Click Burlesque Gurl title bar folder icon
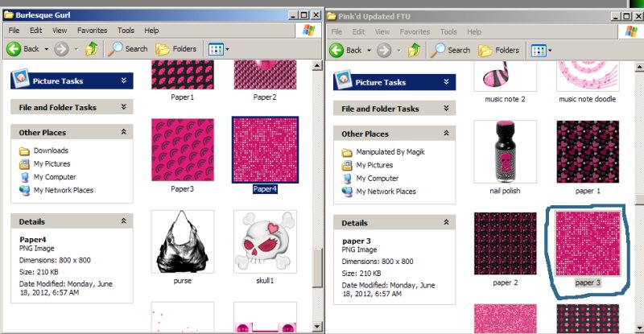 pyautogui.click(x=9, y=15)
